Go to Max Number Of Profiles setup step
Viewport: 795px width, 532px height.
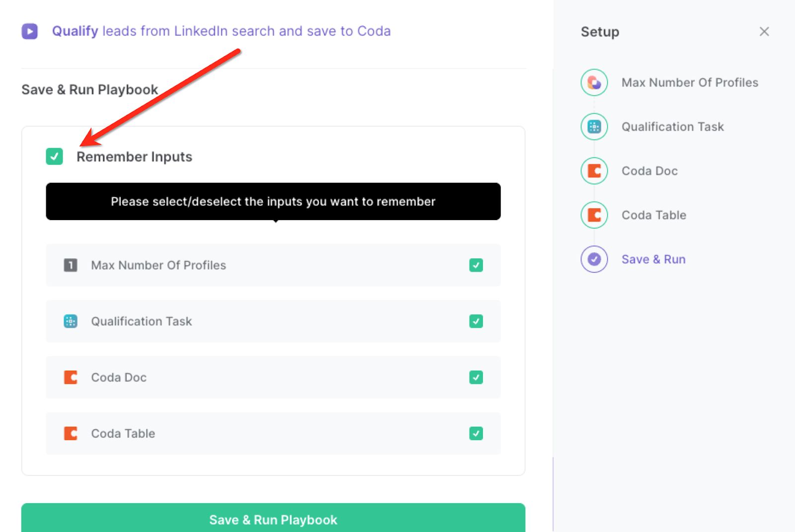click(690, 82)
